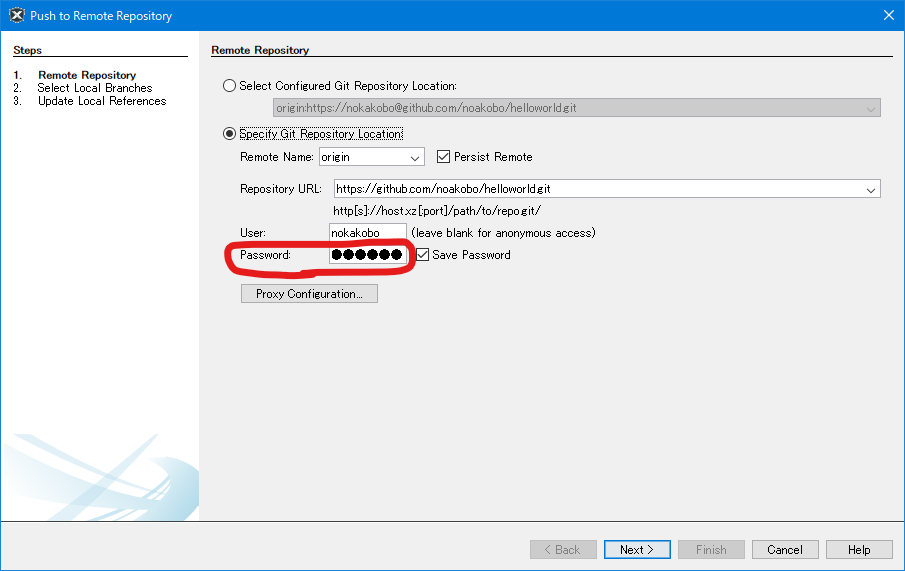Toggle the Persist Remote checkbox
905x571 pixels.
pyautogui.click(x=444, y=157)
